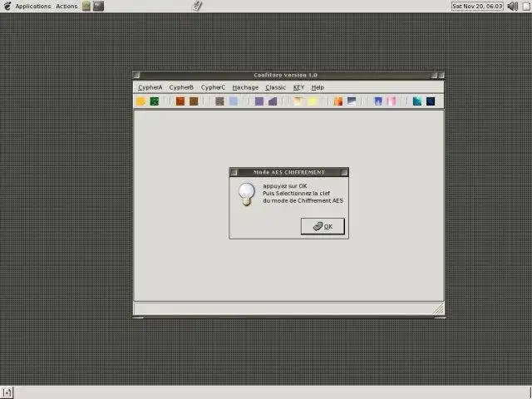This screenshot has height=399, width=532.
Task: Click the text 'Puis Selectionnez la clef'
Action: pyautogui.click(x=296, y=193)
